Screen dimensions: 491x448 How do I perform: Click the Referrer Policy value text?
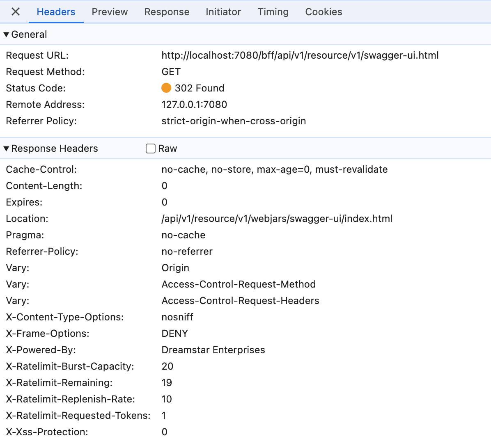(234, 121)
